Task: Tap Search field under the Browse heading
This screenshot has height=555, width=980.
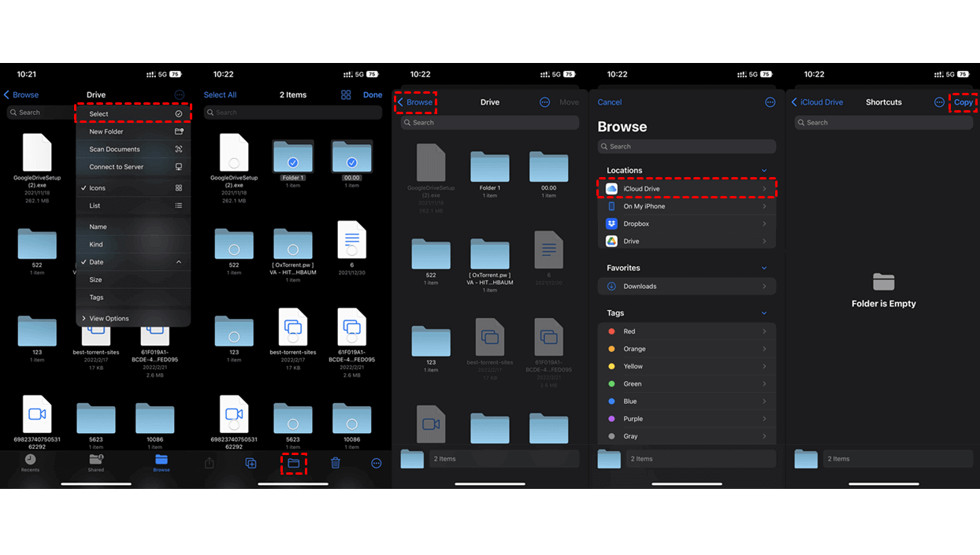Action: click(687, 146)
